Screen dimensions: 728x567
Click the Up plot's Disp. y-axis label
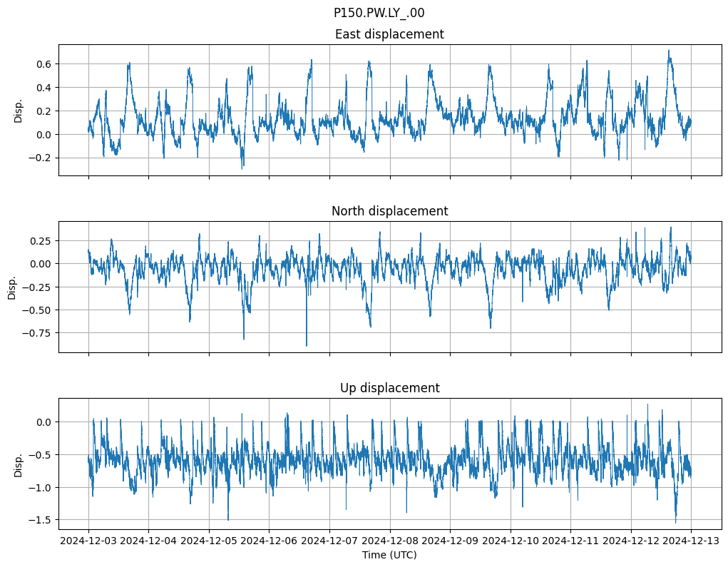click(19, 464)
